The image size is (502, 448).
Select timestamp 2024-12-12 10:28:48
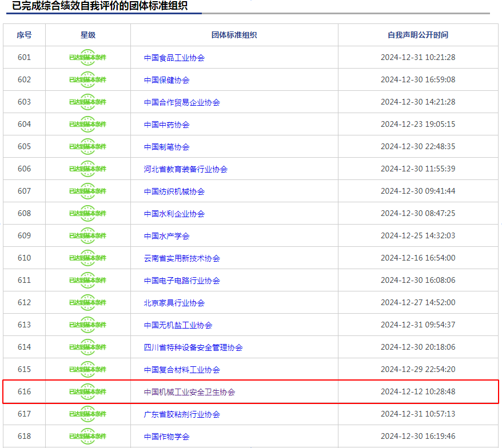point(418,391)
